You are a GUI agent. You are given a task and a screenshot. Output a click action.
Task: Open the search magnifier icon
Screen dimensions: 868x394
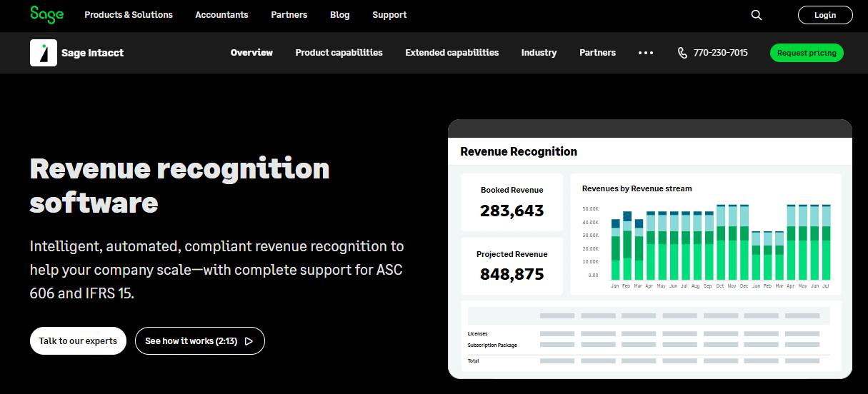[757, 15]
